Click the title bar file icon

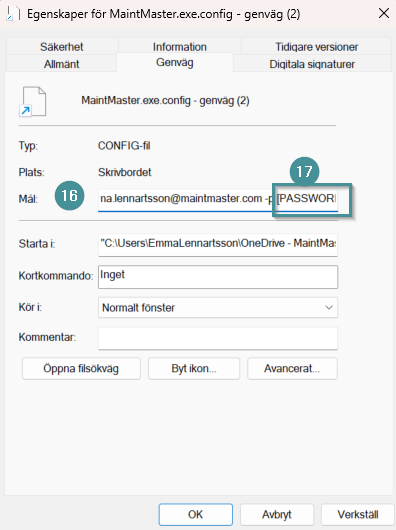coord(13,14)
